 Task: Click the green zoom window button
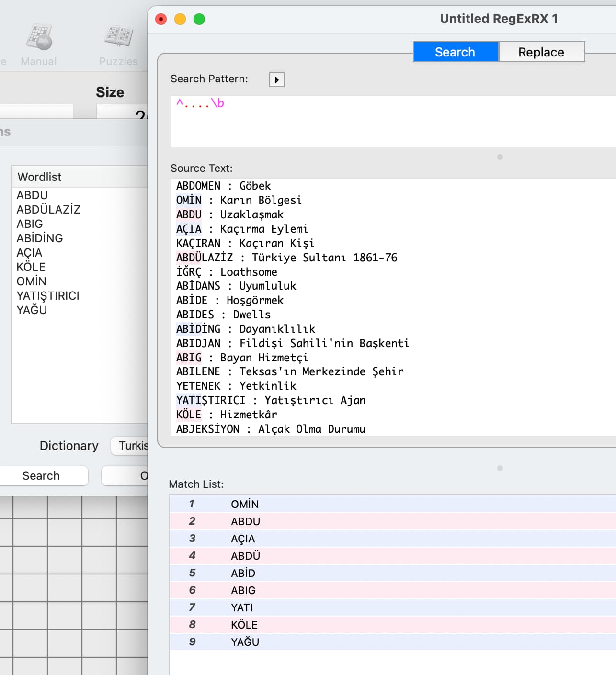coord(199,19)
